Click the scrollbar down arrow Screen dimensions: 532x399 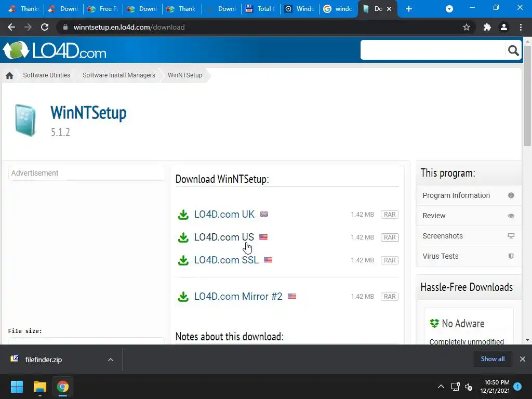click(x=527, y=340)
